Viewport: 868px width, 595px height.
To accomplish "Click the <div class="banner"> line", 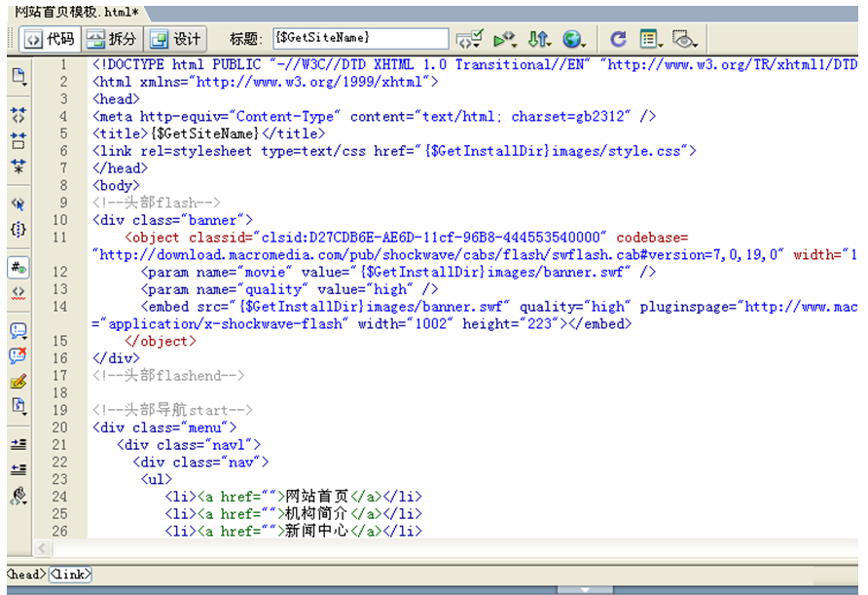I will click(172, 220).
